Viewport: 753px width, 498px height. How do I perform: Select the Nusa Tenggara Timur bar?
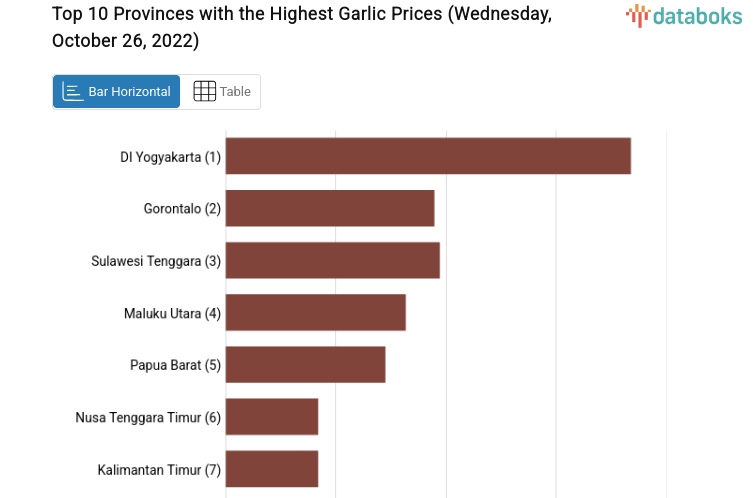272,416
